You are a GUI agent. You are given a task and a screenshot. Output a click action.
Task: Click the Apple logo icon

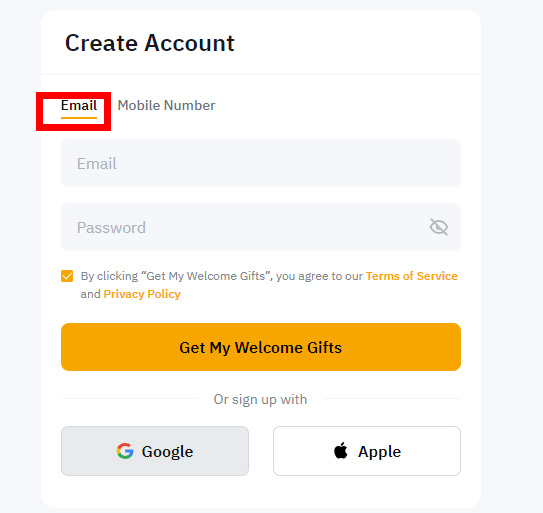(341, 451)
